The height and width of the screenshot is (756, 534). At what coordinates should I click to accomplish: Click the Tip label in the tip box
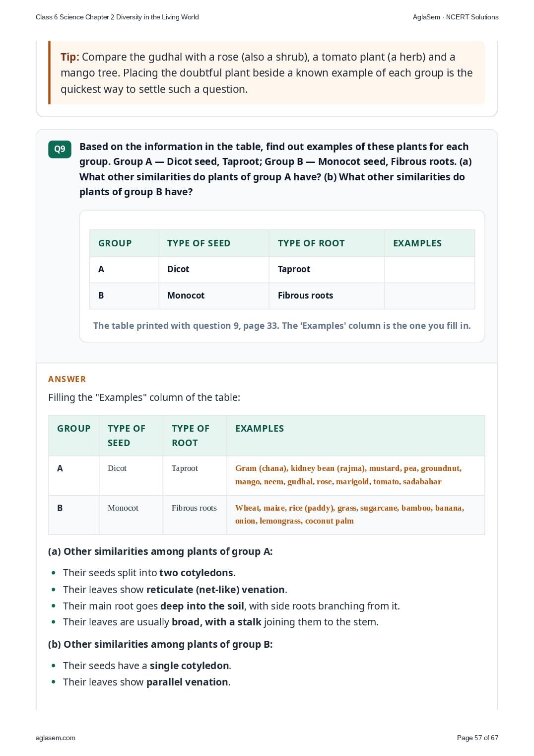(x=70, y=57)
